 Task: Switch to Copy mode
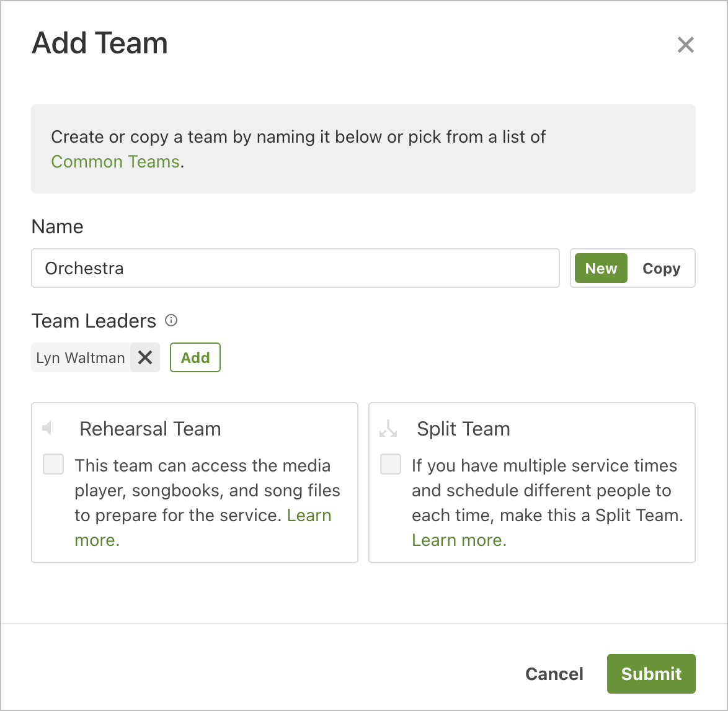click(661, 268)
